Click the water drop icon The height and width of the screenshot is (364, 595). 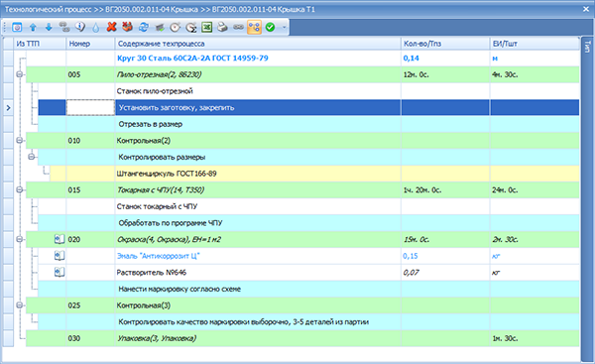point(95,28)
